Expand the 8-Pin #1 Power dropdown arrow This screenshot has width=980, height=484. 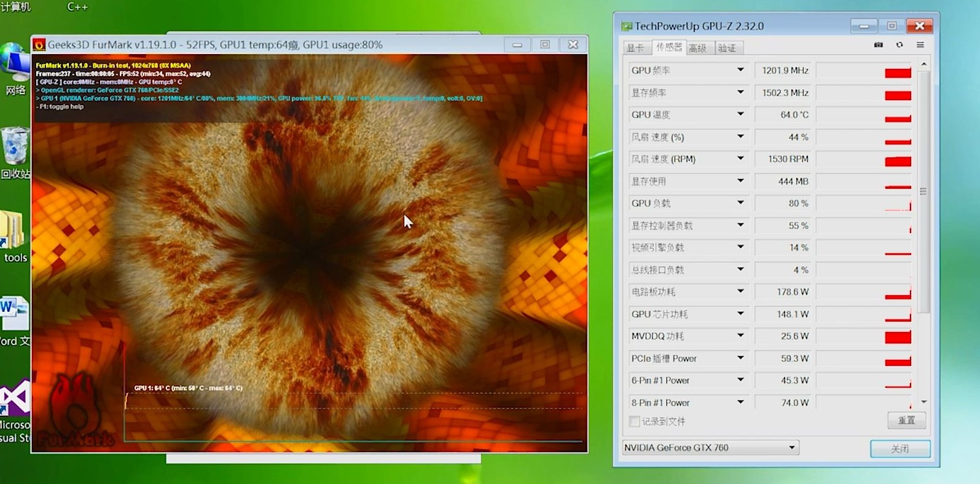point(740,402)
